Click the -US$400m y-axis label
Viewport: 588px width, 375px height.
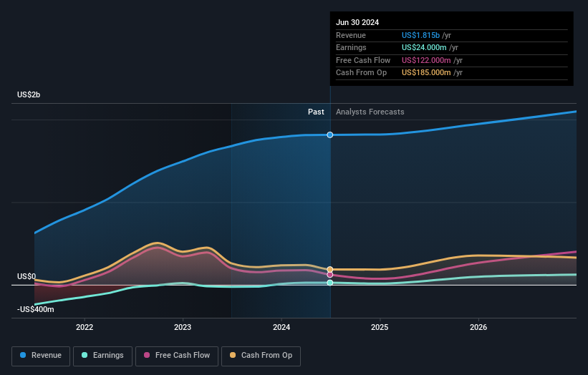35,309
